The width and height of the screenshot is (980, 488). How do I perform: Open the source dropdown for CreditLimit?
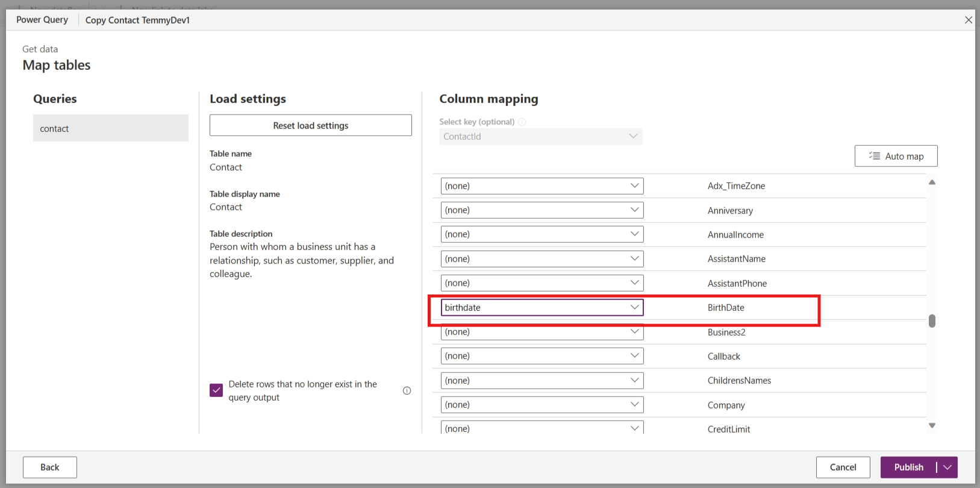542,427
